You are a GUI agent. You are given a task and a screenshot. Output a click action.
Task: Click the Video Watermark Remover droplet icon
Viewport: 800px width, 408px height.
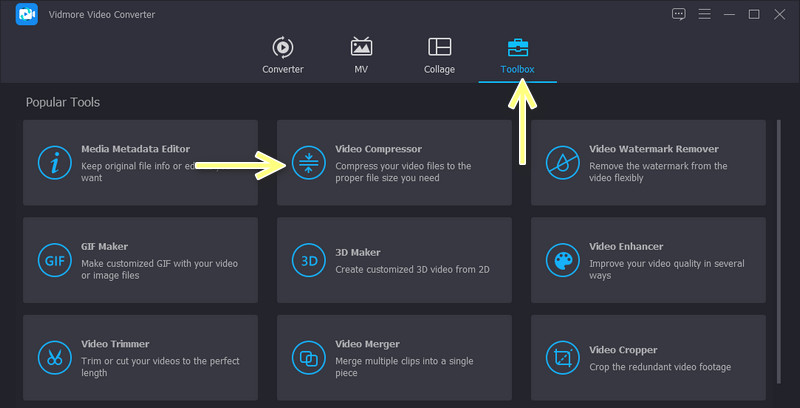click(x=562, y=162)
